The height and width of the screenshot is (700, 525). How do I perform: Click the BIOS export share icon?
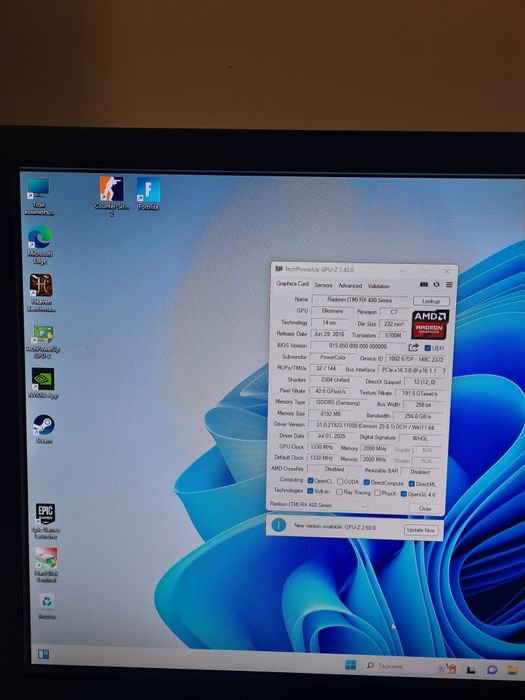tap(413, 347)
